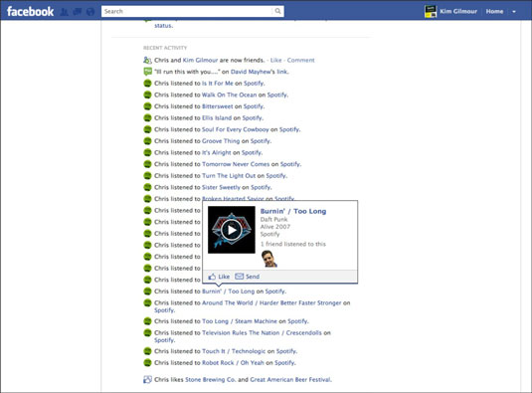Open song link Walk On The Ocean
This screenshot has height=393, width=532.
tap(229, 95)
